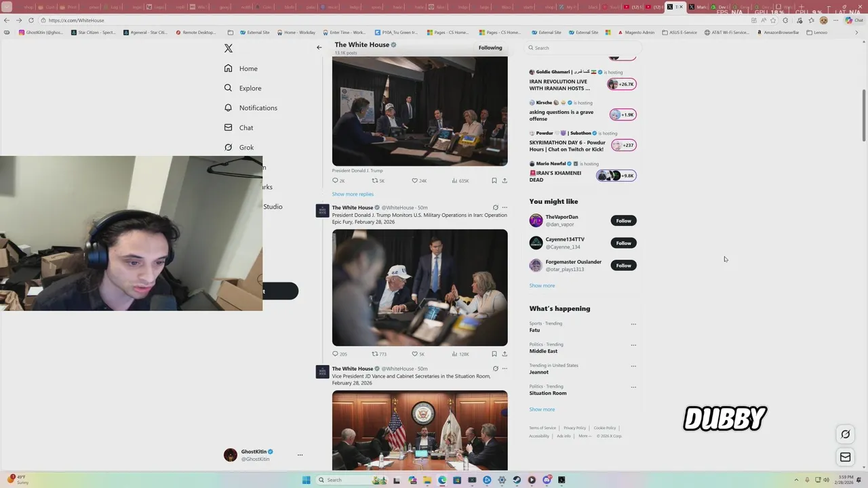Click Show more under What's happening
This screenshot has width=868, height=488.
pyautogui.click(x=542, y=409)
